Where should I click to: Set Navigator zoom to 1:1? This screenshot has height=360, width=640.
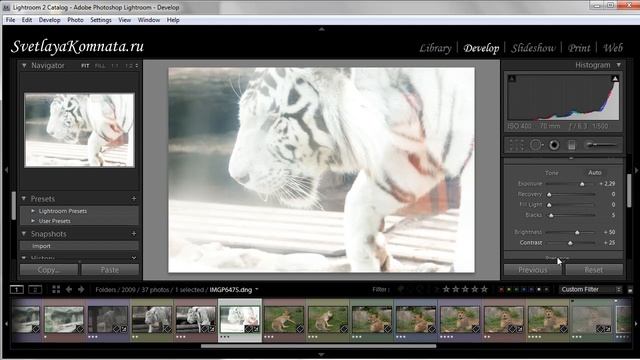(115, 66)
